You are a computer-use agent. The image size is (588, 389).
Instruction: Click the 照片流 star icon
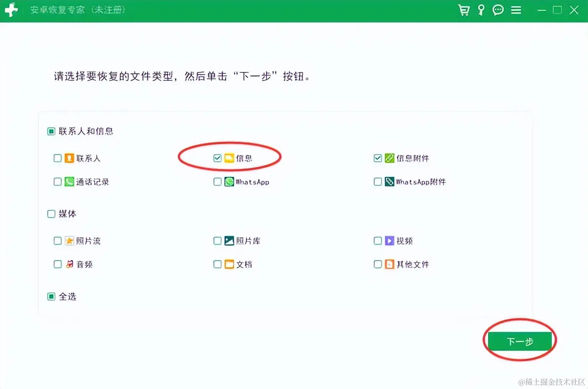click(x=69, y=241)
